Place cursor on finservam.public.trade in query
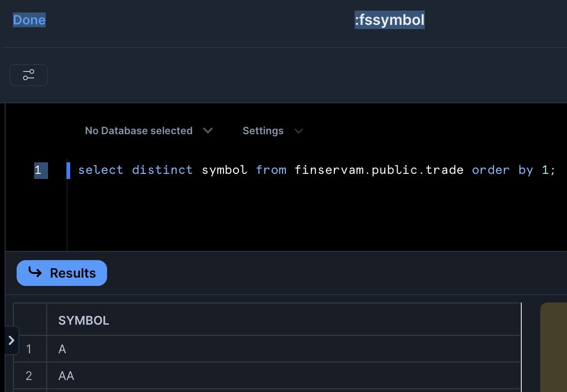567x392 pixels. point(379,170)
